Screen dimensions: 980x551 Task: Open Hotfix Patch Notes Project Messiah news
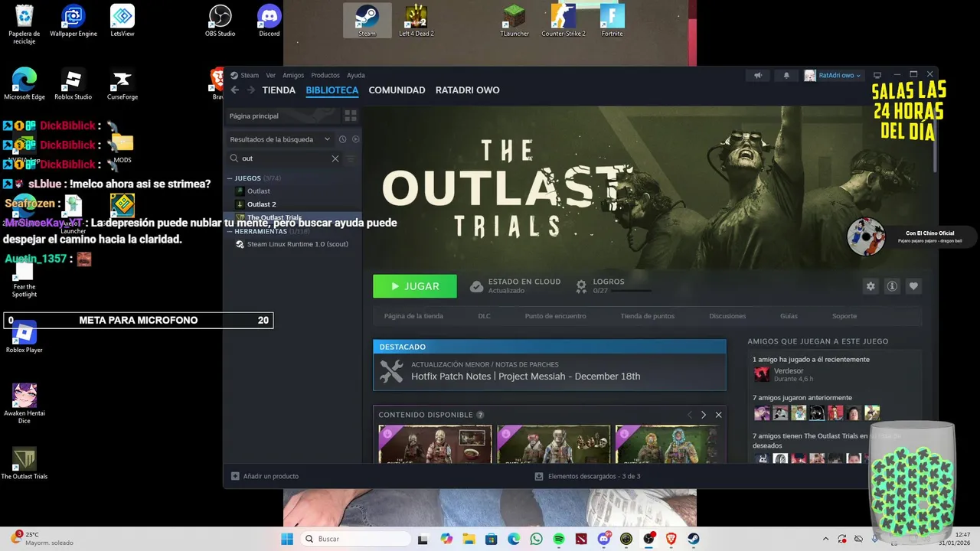549,372
